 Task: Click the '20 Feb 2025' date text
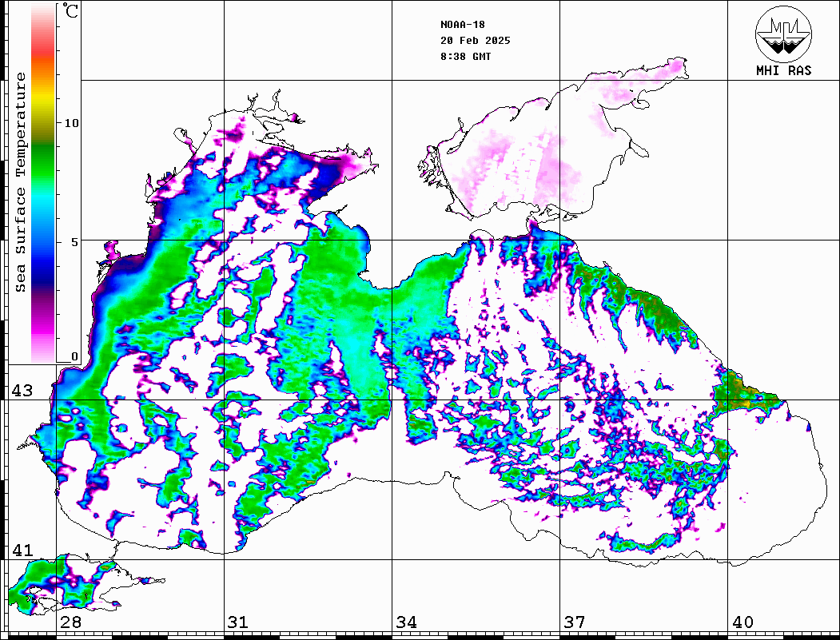click(x=476, y=41)
